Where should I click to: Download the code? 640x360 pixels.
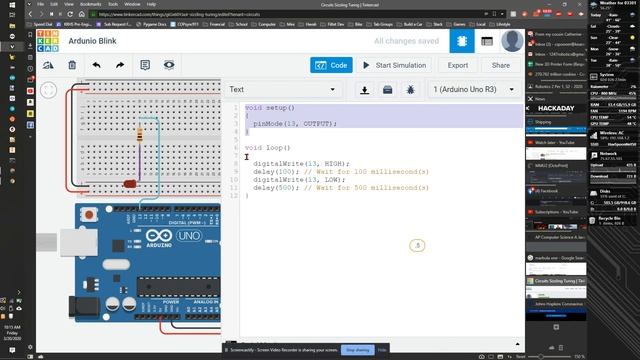pos(364,89)
